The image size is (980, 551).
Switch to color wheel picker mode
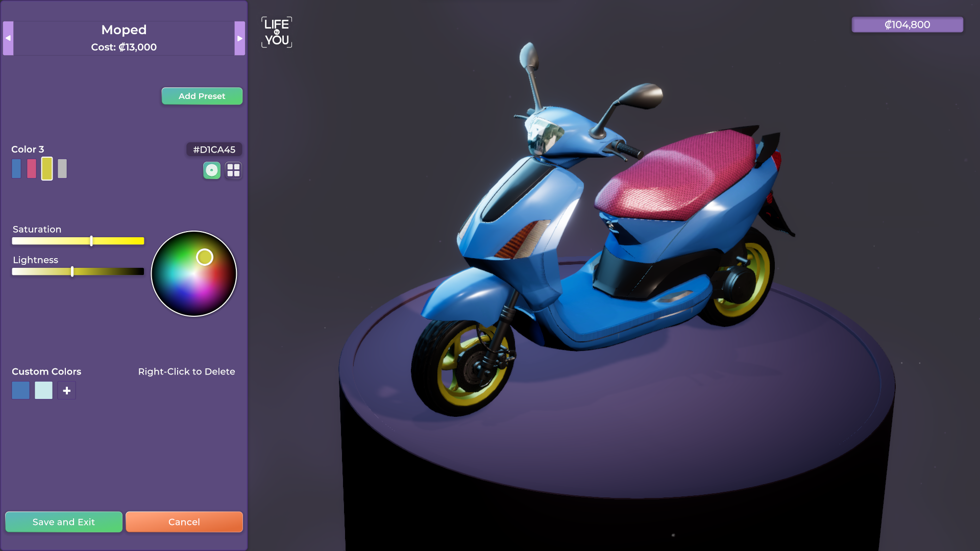pyautogui.click(x=212, y=170)
